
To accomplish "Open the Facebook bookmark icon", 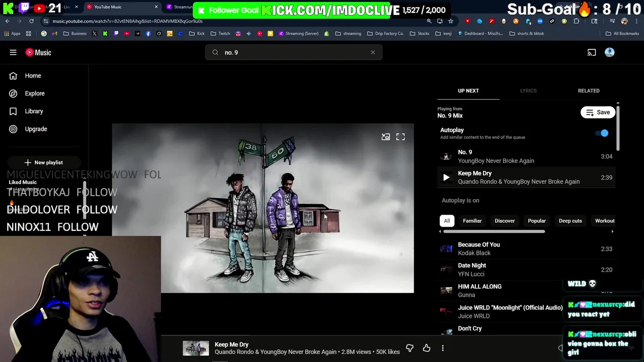I will 148,34.
